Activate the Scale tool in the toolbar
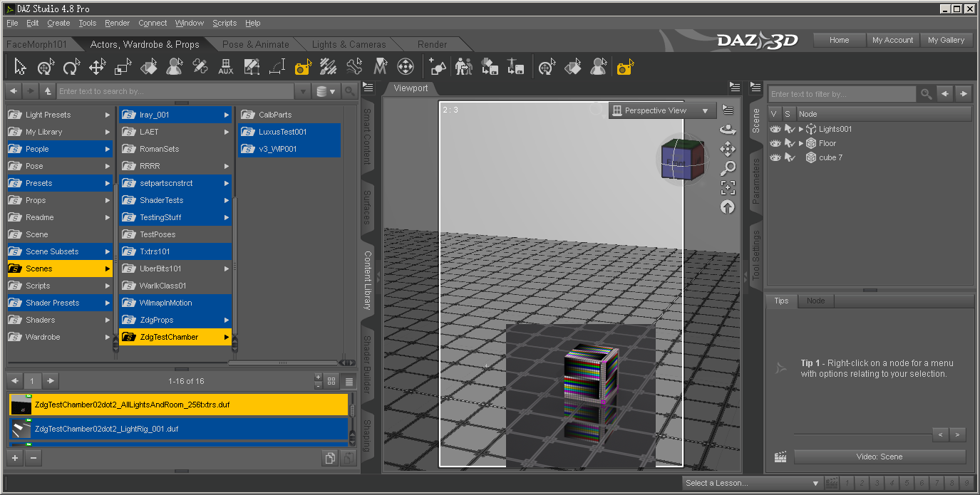980x495 pixels. pyautogui.click(x=123, y=67)
